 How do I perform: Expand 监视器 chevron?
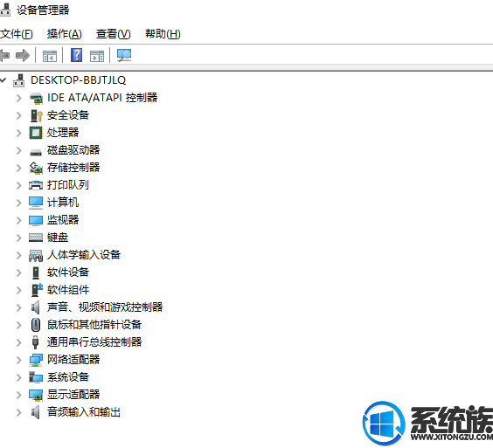tap(19, 220)
